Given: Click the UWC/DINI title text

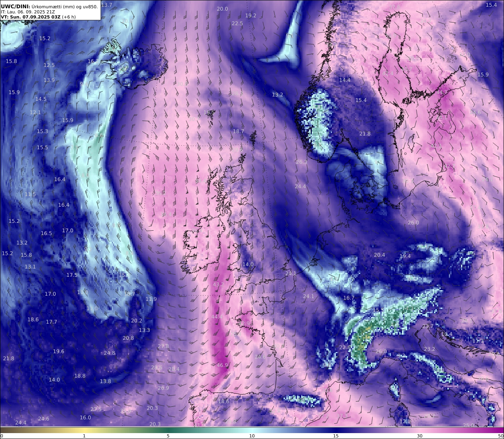Looking at the screenshot, I should tap(15, 6).
